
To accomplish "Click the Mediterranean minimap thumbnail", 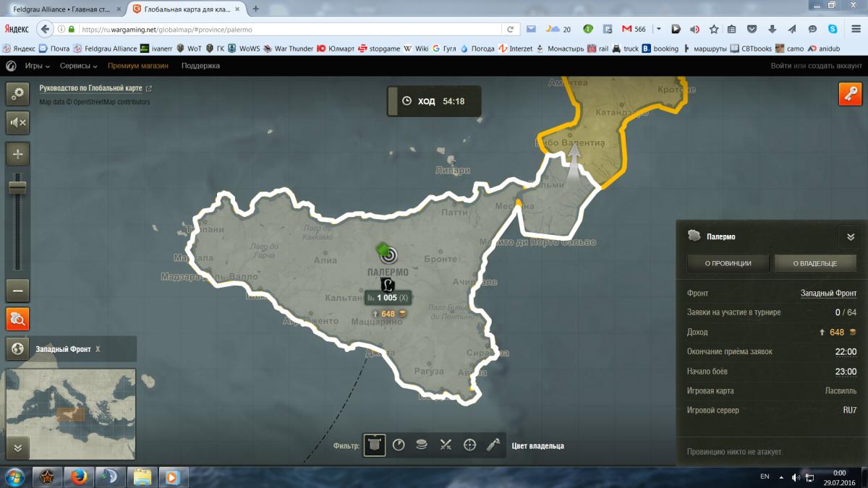I will [70, 414].
